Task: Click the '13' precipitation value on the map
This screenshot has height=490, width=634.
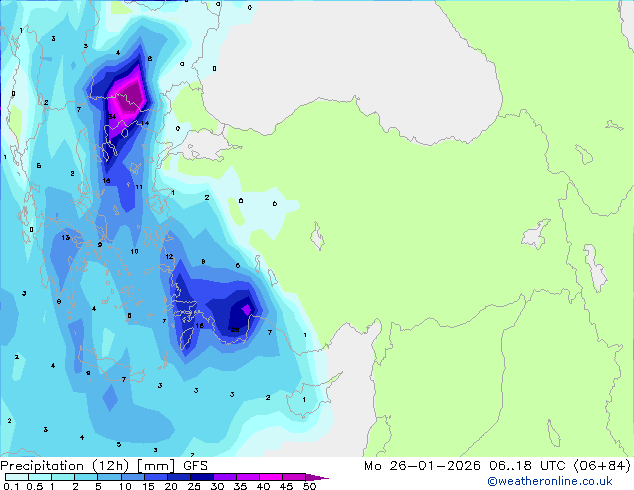Action: point(66,237)
